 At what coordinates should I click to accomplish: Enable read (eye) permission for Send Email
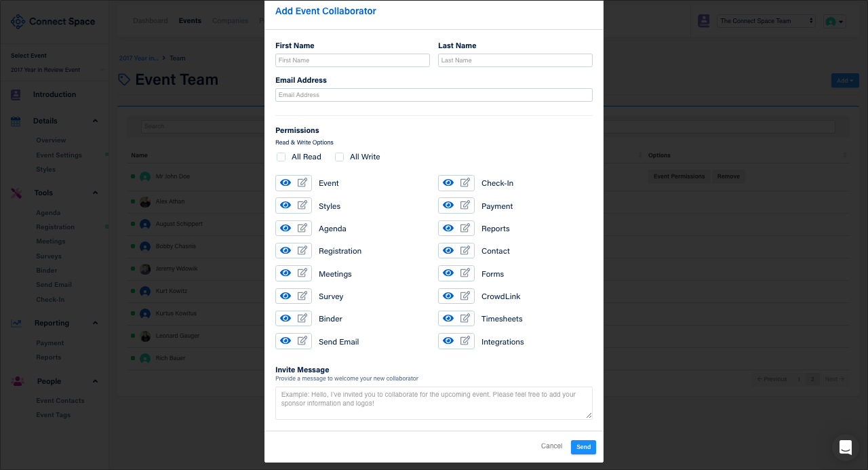(x=285, y=341)
